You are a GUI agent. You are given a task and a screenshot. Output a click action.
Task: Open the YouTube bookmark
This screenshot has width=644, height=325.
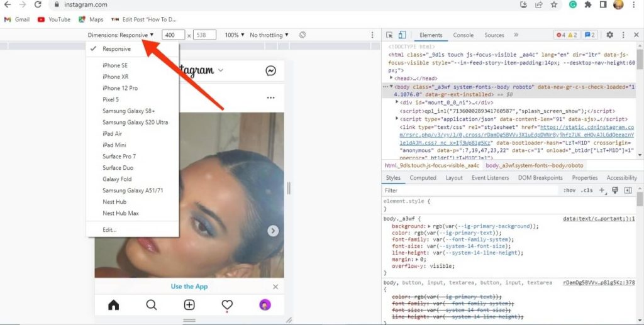click(x=54, y=19)
